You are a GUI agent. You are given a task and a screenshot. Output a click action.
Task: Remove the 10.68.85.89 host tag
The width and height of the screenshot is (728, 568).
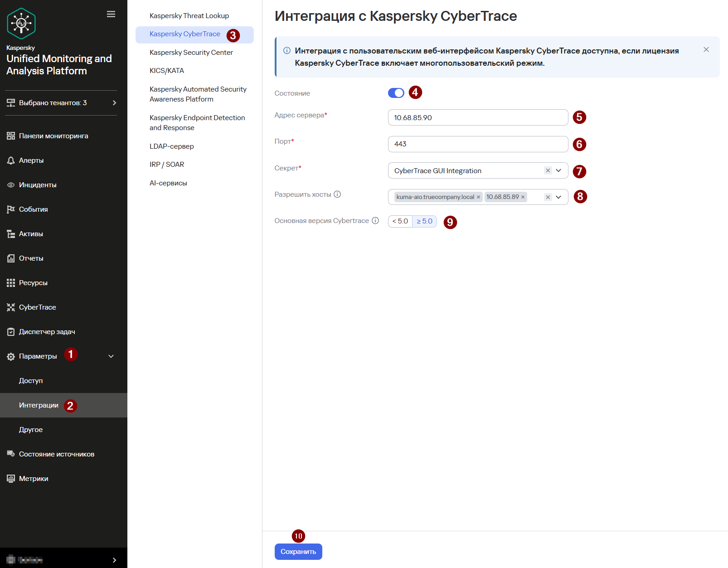pos(523,197)
